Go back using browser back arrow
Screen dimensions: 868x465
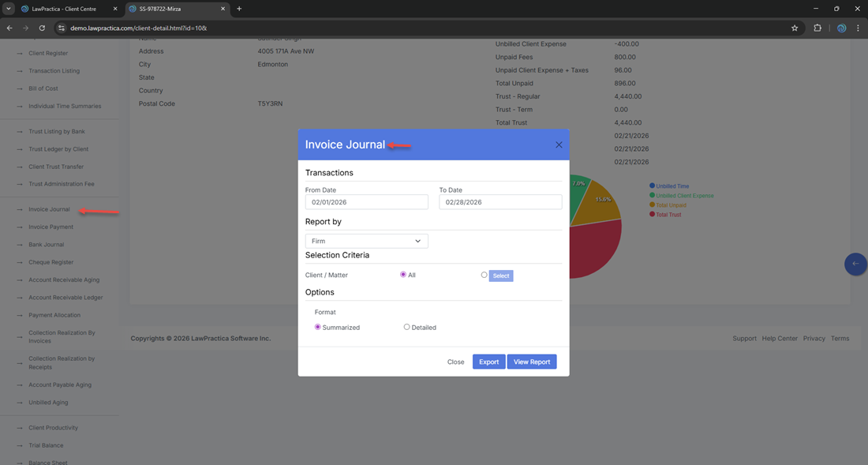tap(10, 28)
